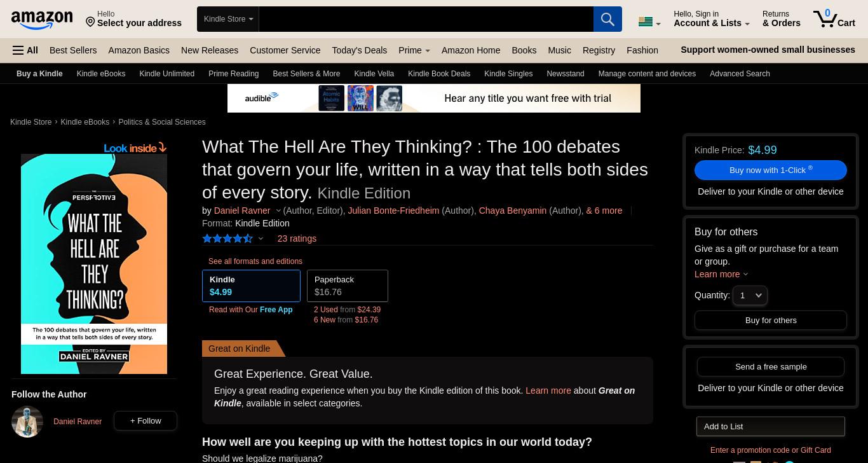The width and height of the screenshot is (868, 463).
Task: Open Newsstand subnav item
Action: tap(566, 74)
